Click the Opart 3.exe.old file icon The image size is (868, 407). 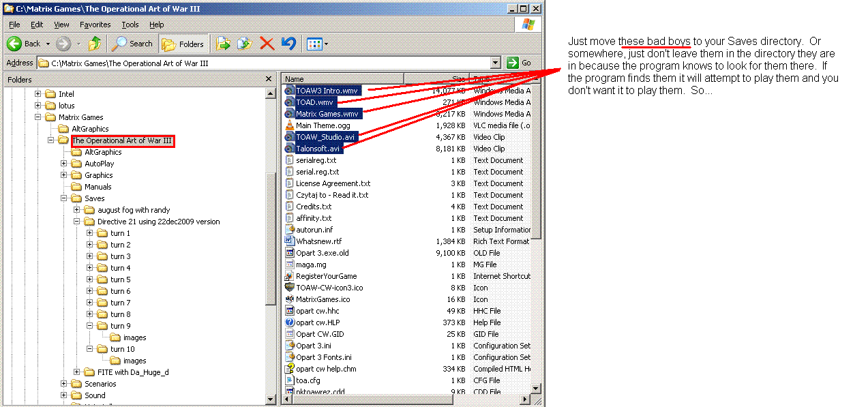pos(289,253)
